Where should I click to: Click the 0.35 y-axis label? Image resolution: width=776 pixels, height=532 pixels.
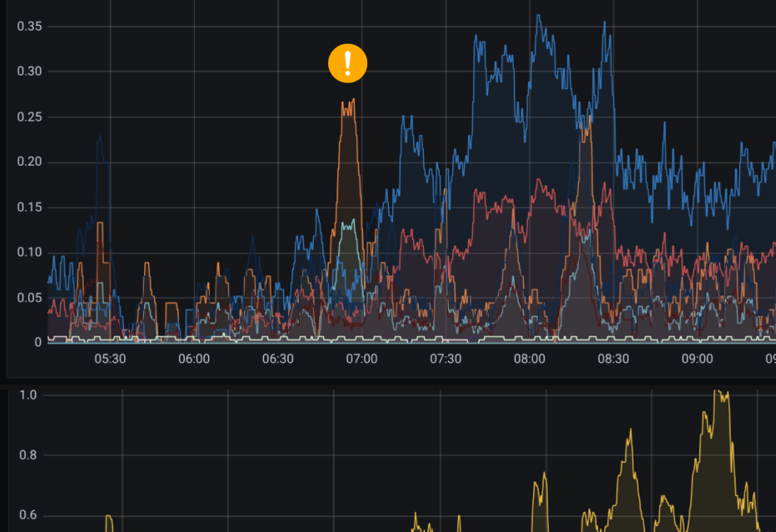[x=29, y=27]
